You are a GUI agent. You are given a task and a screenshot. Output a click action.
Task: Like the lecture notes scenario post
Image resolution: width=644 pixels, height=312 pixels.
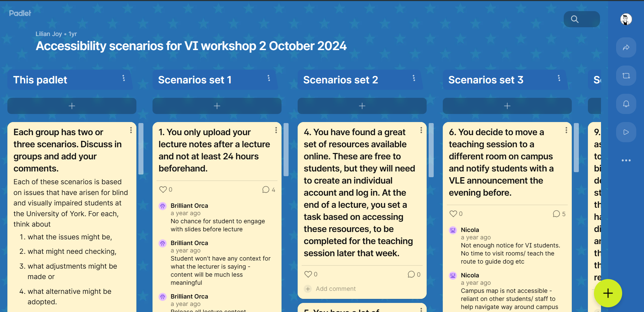point(163,190)
